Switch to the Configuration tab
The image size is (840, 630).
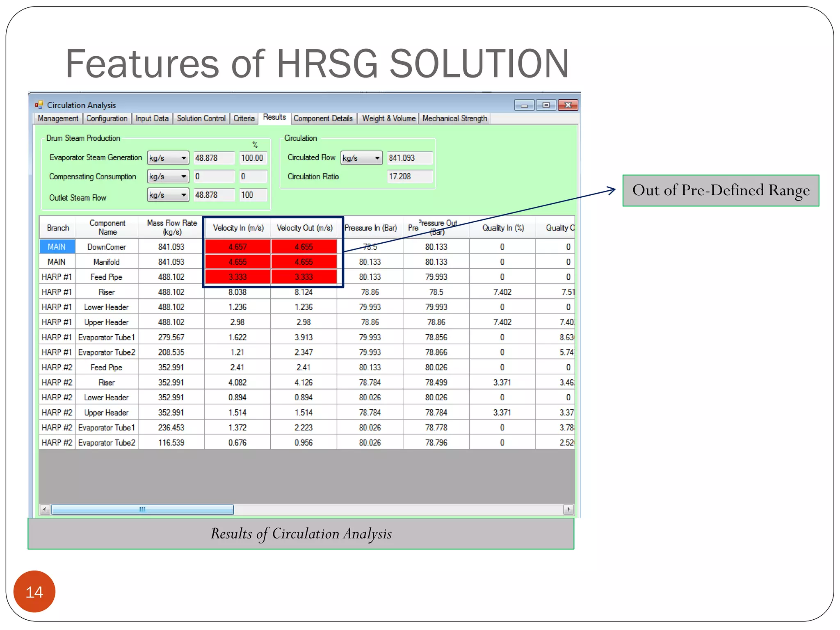107,119
